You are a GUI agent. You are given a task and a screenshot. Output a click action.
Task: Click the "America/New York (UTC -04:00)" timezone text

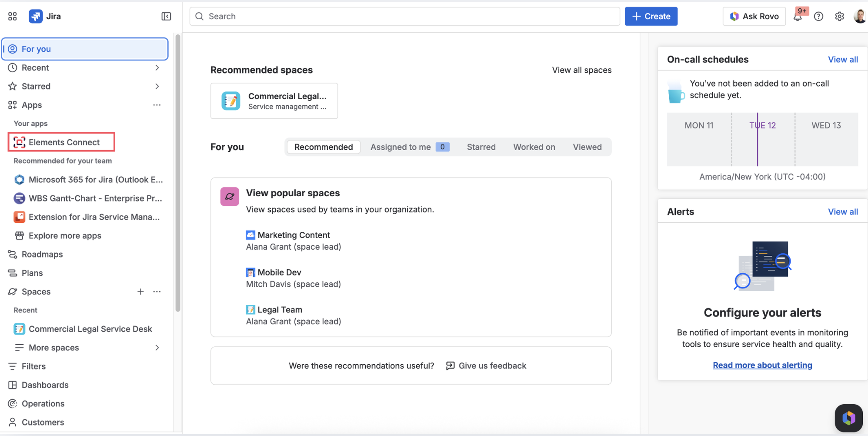[x=762, y=177]
